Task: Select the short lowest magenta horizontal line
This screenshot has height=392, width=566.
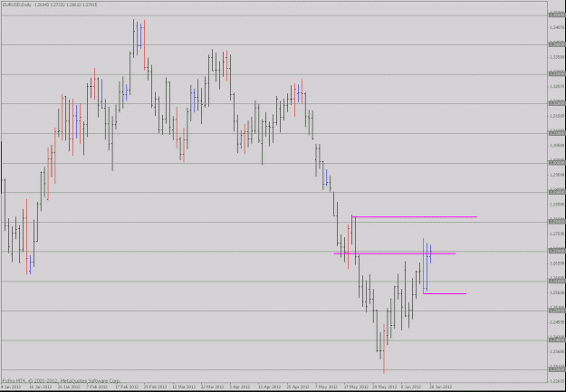Action: point(445,293)
